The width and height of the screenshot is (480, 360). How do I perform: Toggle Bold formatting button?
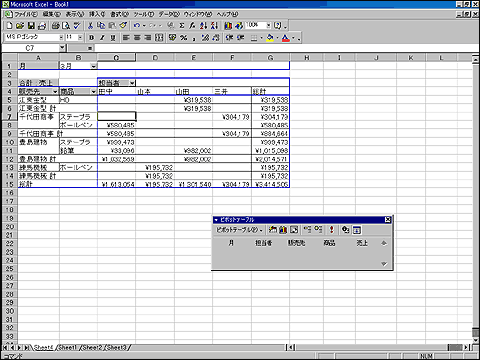tap(91, 38)
